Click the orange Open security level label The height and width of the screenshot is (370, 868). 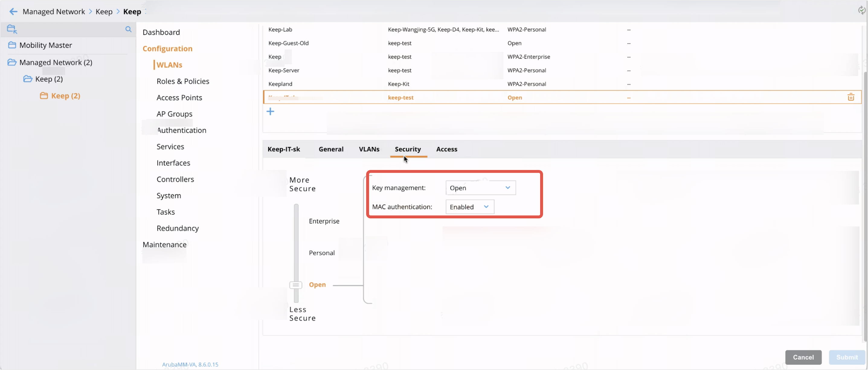[317, 285]
